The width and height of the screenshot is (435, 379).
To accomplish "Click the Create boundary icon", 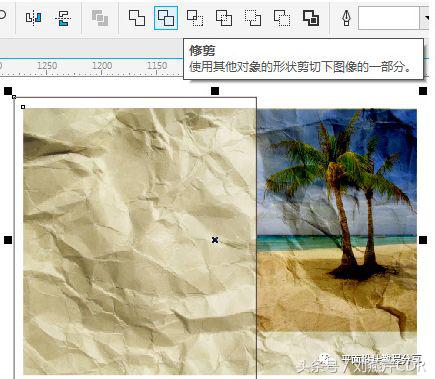I will click(311, 18).
